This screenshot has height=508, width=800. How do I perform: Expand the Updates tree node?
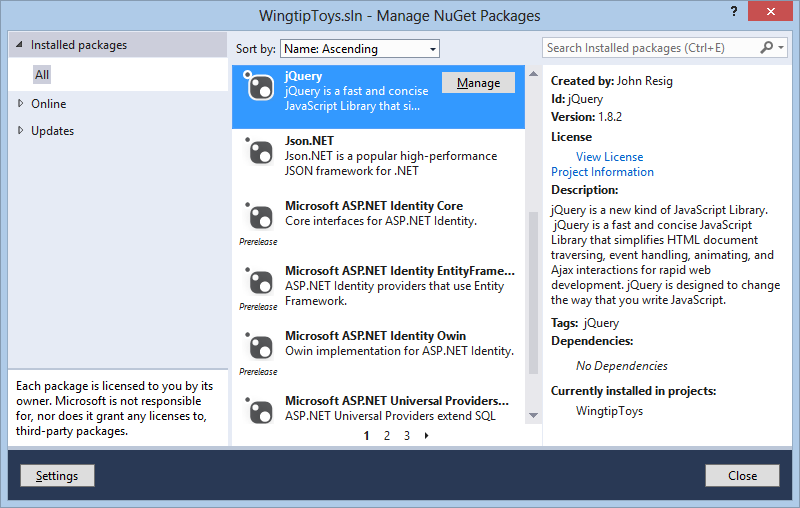coord(21,130)
